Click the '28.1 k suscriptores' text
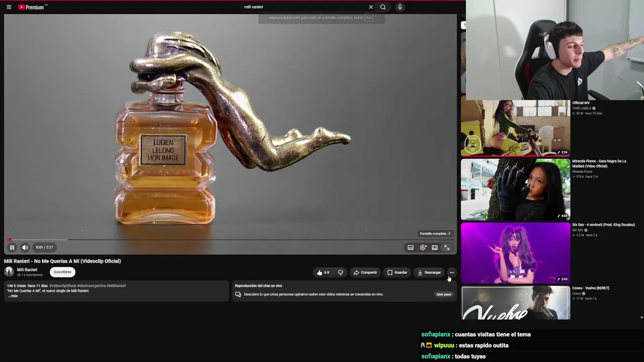644x362 pixels. 30,275
